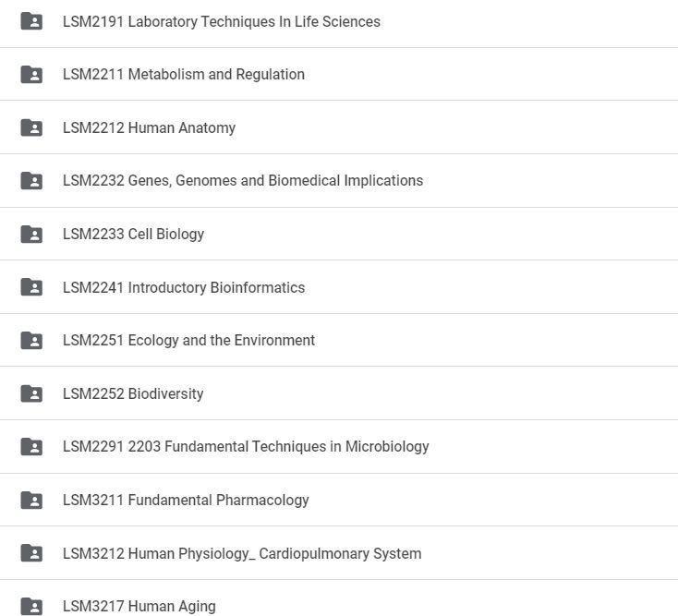Viewport: 678px width, 616px height.
Task: Click folder icon for LSM2291 2203 Microbiology
Action: [x=31, y=447]
